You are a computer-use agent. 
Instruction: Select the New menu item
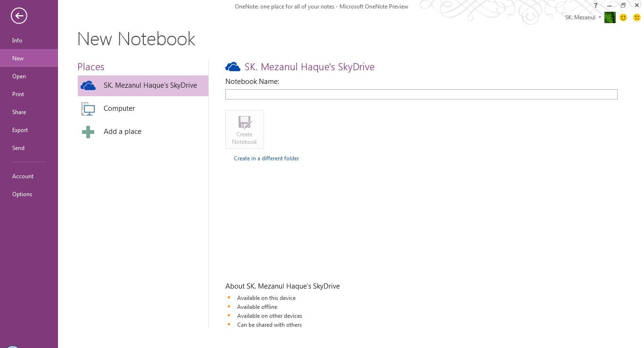pyautogui.click(x=29, y=58)
